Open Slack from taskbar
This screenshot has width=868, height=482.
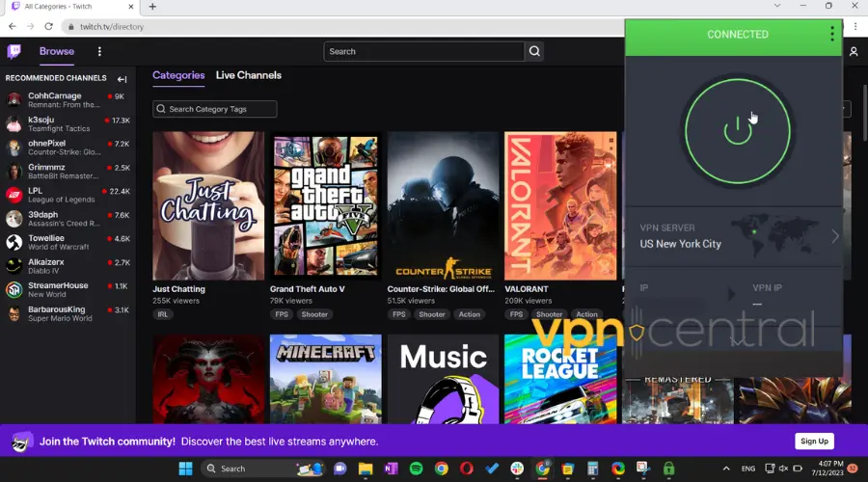click(517, 469)
